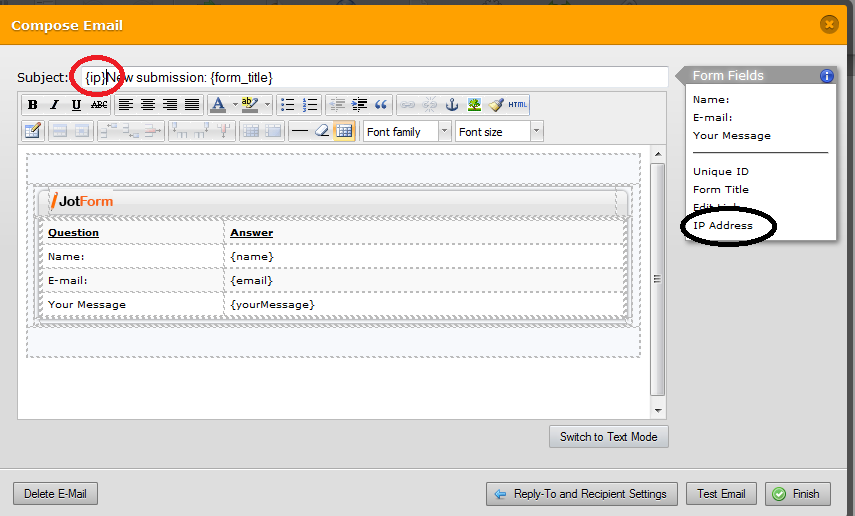Center align the text
Image resolution: width=855 pixels, height=516 pixels.
point(148,105)
